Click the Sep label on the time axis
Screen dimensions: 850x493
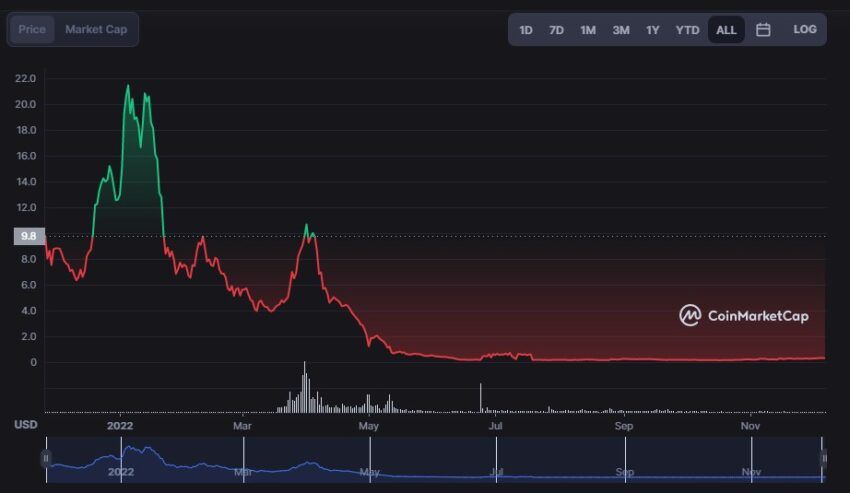(x=623, y=426)
